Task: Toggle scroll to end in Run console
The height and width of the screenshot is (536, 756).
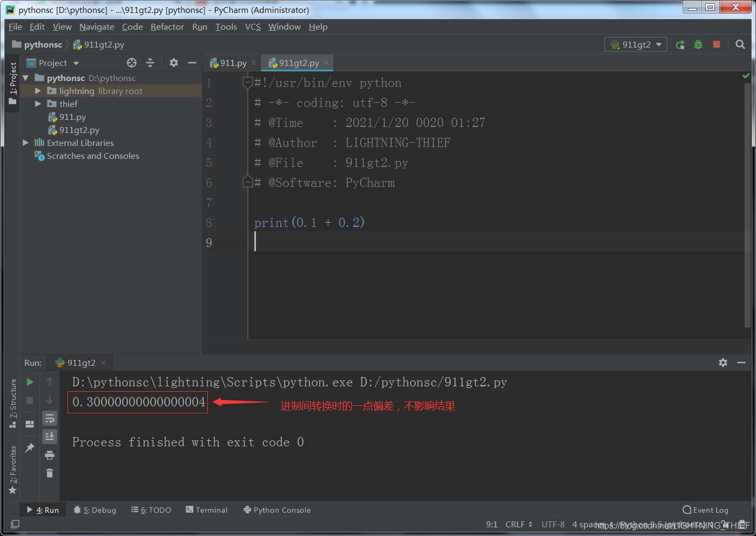Action: (x=50, y=436)
